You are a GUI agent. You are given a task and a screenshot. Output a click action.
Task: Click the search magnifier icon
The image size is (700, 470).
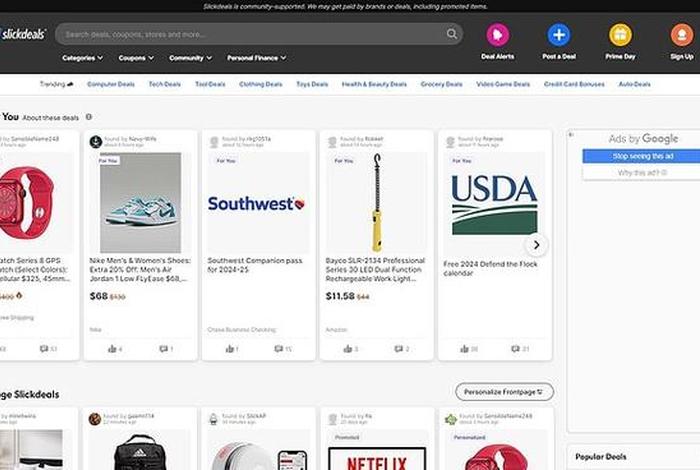(451, 34)
